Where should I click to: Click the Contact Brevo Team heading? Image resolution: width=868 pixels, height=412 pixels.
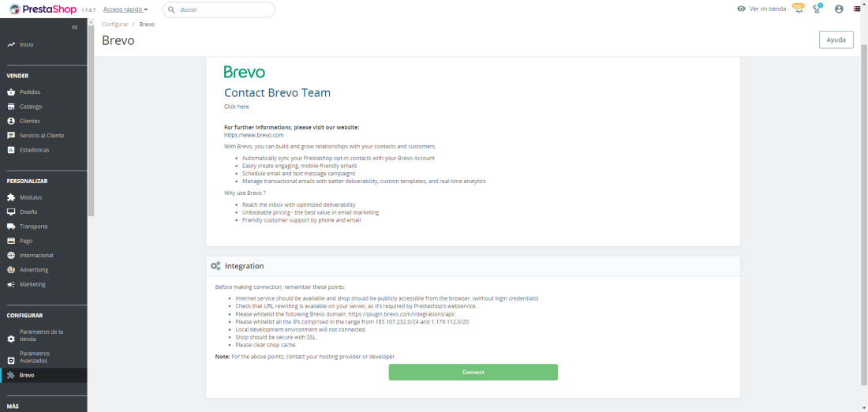pos(277,93)
